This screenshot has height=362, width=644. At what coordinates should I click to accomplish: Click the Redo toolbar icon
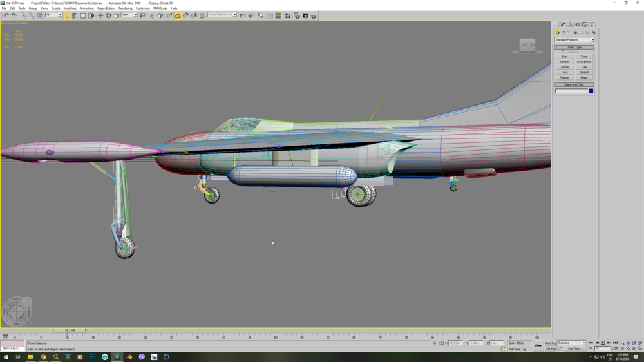(14, 15)
